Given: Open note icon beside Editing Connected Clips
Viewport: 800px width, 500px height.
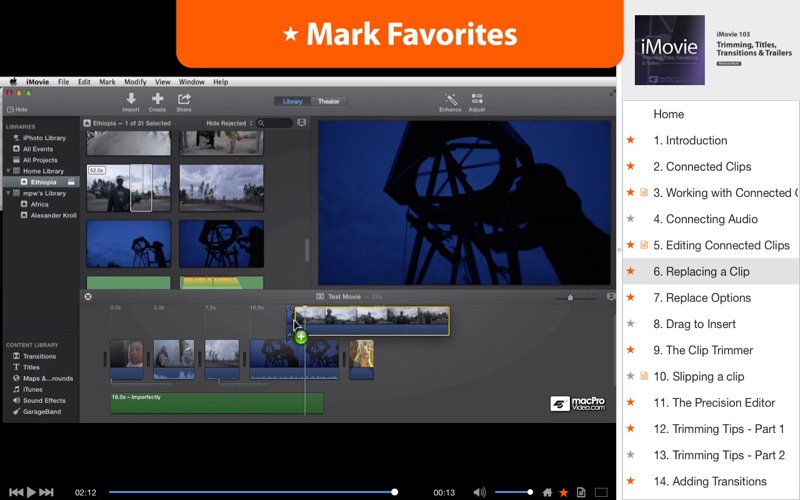Looking at the screenshot, I should [644, 245].
